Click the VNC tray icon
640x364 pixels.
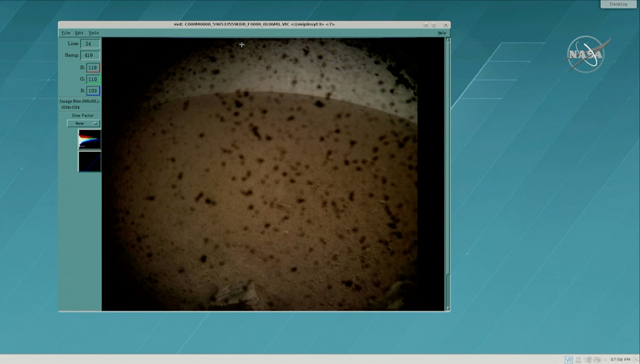(569, 360)
